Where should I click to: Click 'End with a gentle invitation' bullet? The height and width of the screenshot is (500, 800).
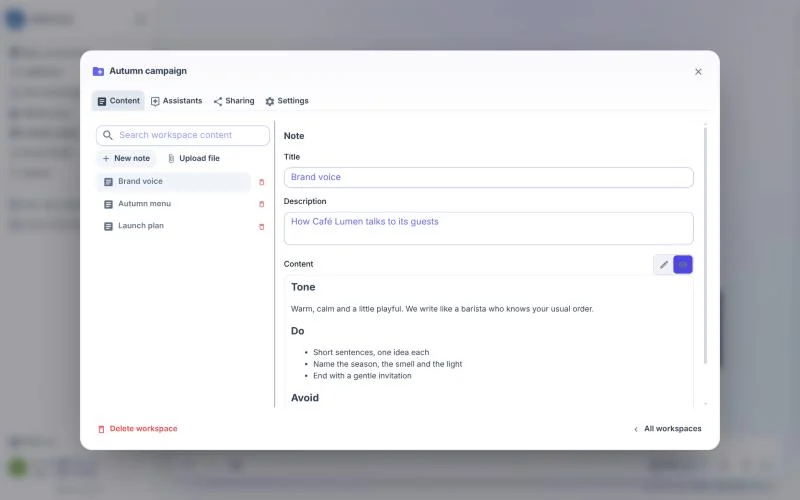click(362, 376)
